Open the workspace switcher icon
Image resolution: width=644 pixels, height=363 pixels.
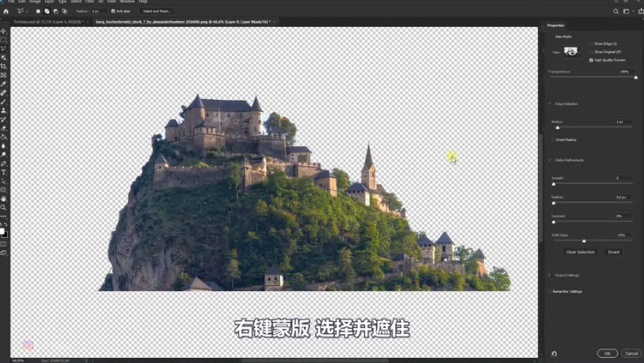point(626,11)
